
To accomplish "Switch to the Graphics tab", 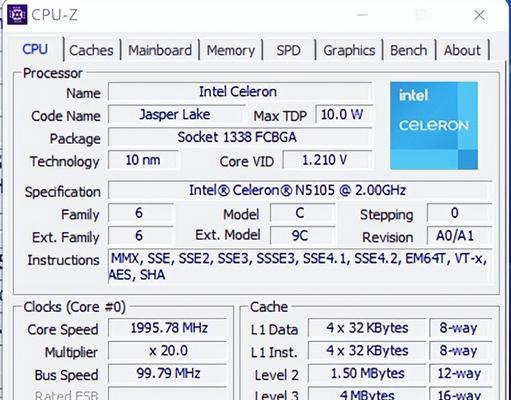I will click(x=349, y=50).
